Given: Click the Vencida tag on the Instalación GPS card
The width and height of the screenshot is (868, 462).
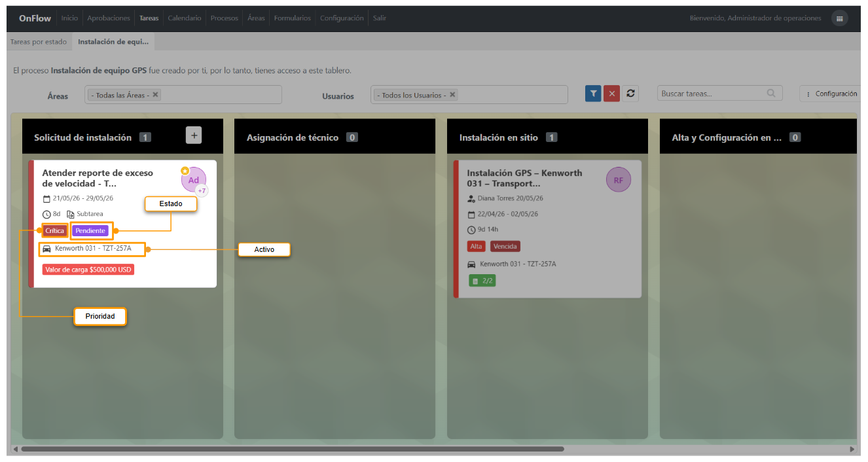Looking at the screenshot, I should click(505, 247).
